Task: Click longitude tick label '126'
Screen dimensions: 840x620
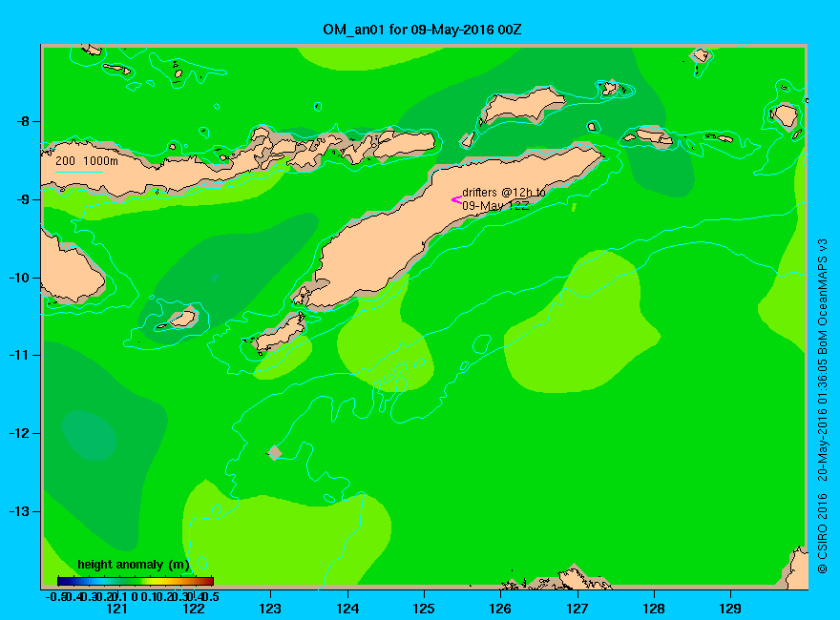Action: pos(500,609)
